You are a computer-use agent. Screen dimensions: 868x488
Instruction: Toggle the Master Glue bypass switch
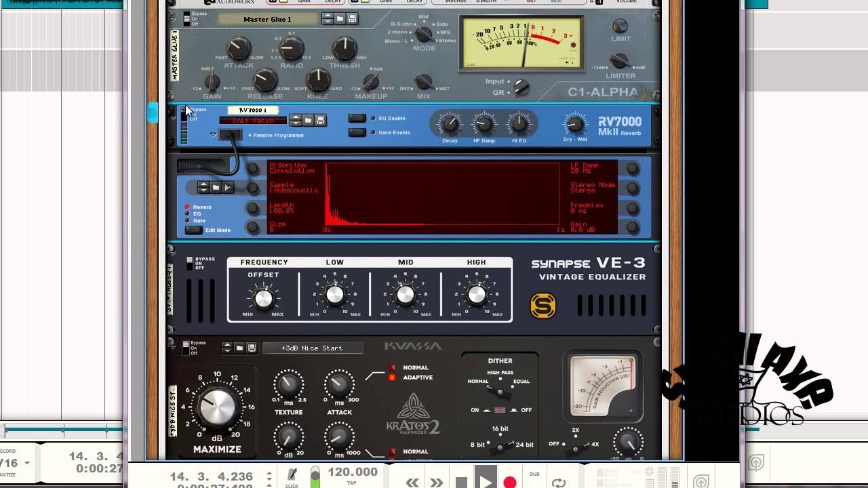(x=187, y=19)
